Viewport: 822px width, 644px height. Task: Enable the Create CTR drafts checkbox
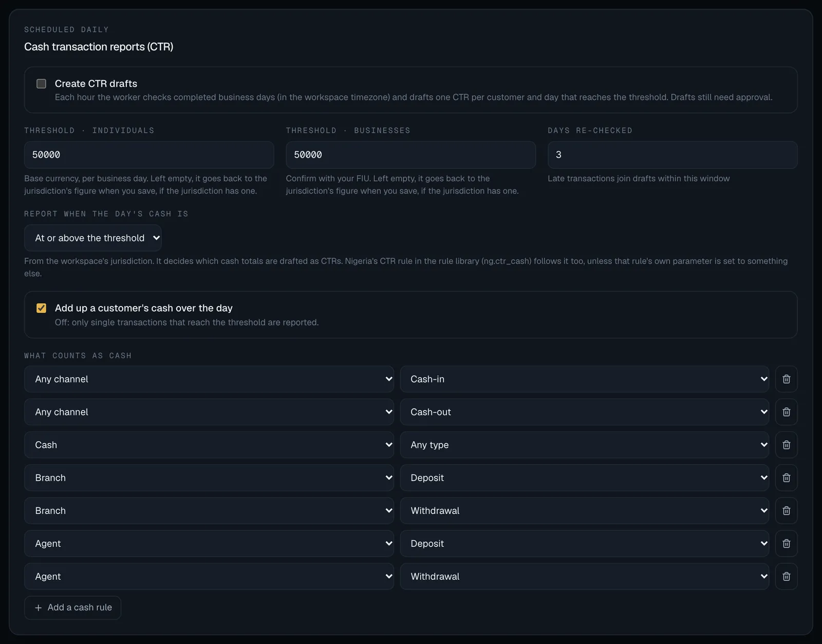(42, 84)
